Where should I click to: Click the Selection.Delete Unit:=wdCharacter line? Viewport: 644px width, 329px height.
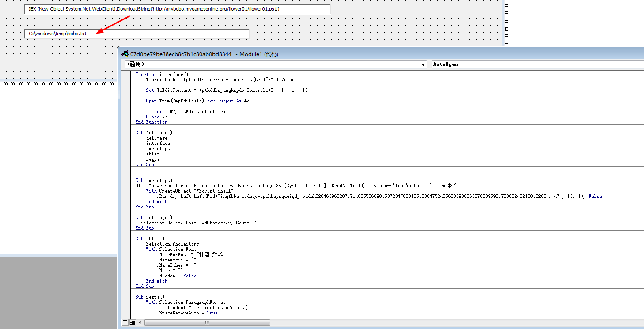pos(199,223)
